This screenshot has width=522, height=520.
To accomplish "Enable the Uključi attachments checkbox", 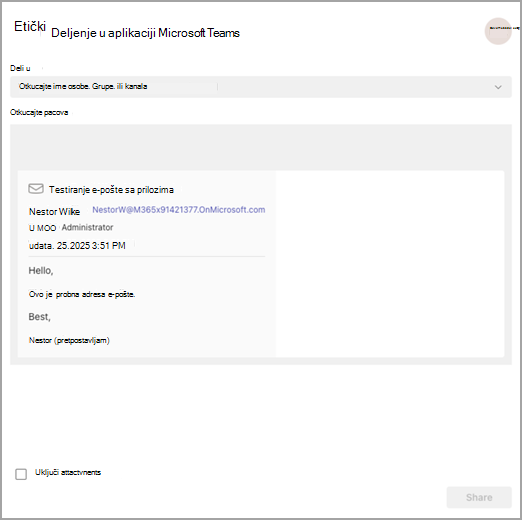I will coord(21,474).
